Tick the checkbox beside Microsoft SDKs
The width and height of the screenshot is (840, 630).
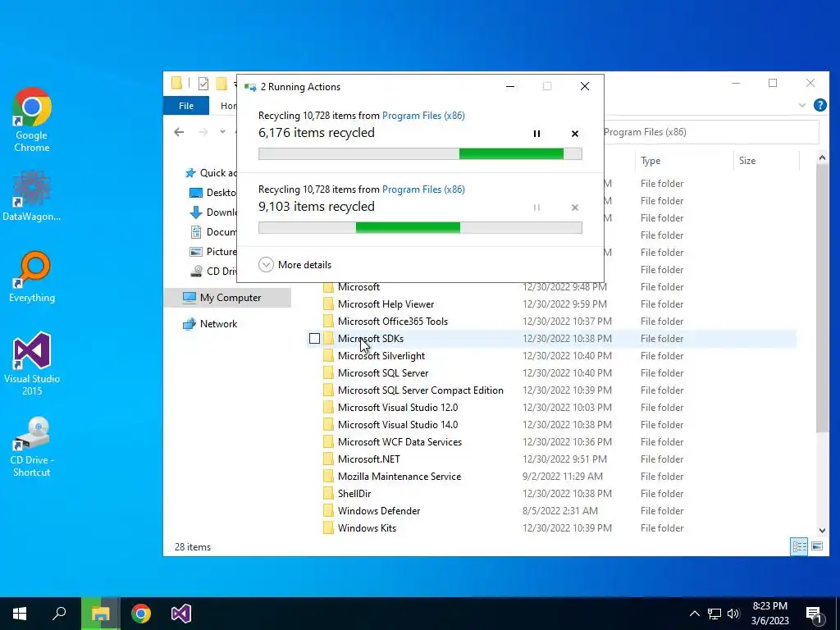point(314,339)
